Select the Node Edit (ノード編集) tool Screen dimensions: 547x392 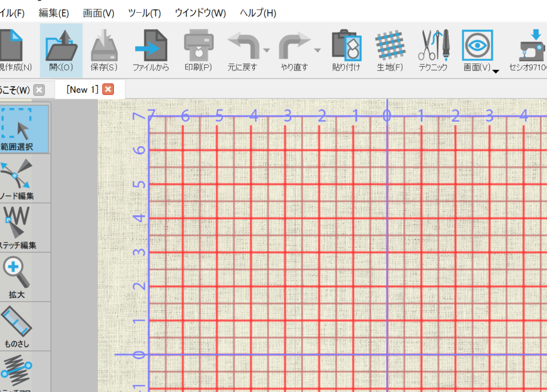click(17, 176)
